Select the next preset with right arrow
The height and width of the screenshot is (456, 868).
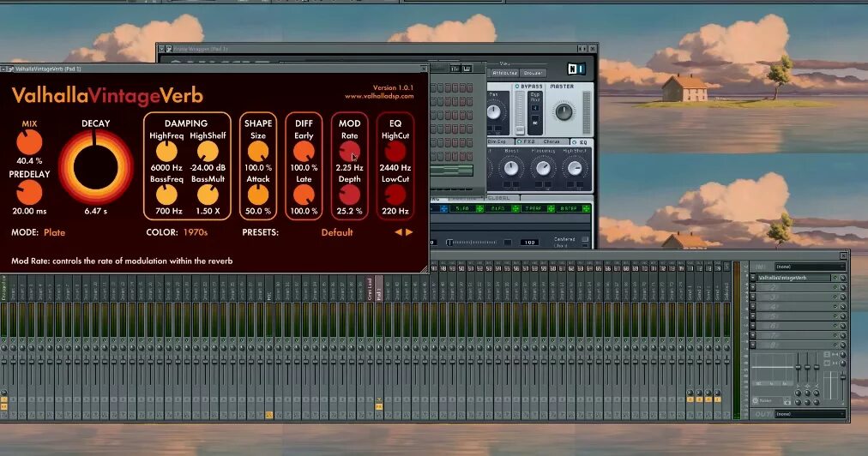[x=409, y=232]
